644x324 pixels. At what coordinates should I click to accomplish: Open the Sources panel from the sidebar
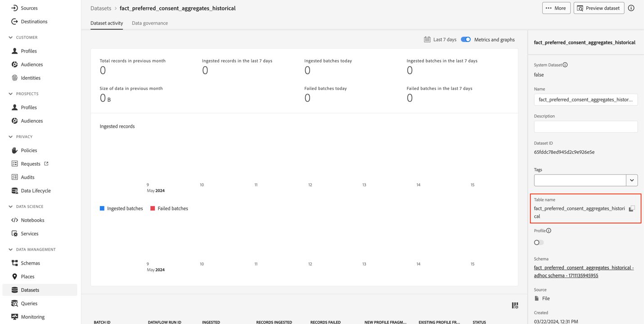tap(27, 7)
